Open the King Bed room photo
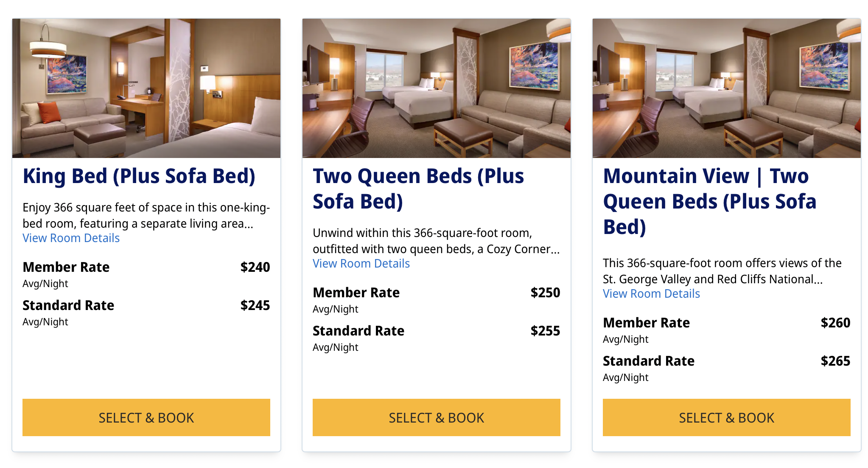 pyautogui.click(x=146, y=88)
